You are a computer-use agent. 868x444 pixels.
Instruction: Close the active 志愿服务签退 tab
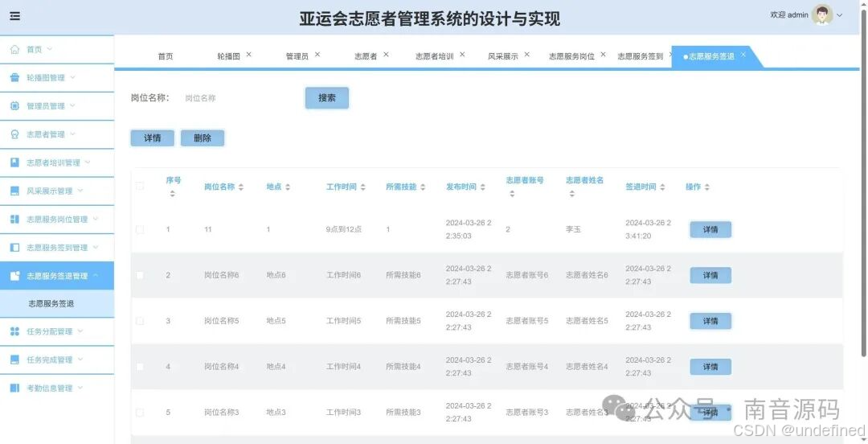click(x=743, y=55)
